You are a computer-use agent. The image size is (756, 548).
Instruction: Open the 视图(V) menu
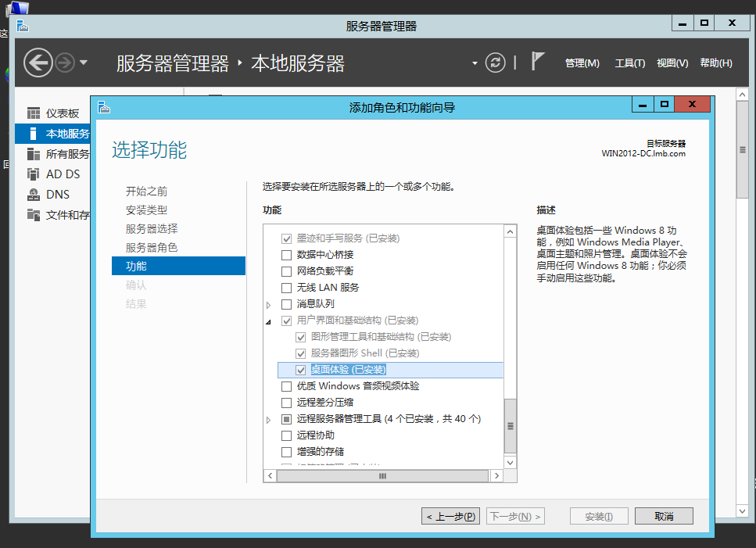click(x=672, y=63)
